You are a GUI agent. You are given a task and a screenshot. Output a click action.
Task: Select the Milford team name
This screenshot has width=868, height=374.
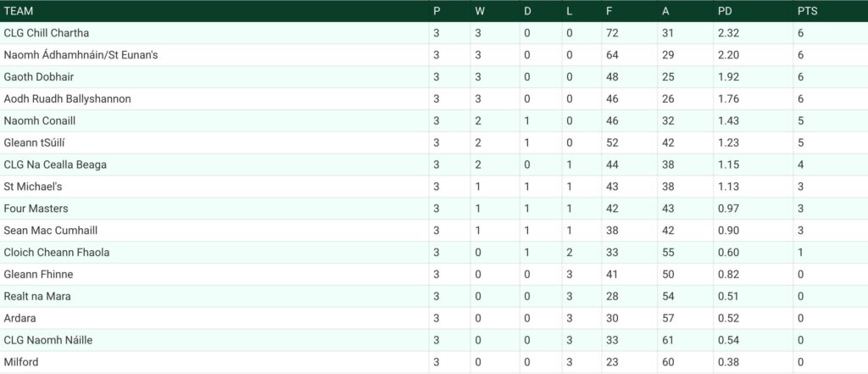coord(21,362)
